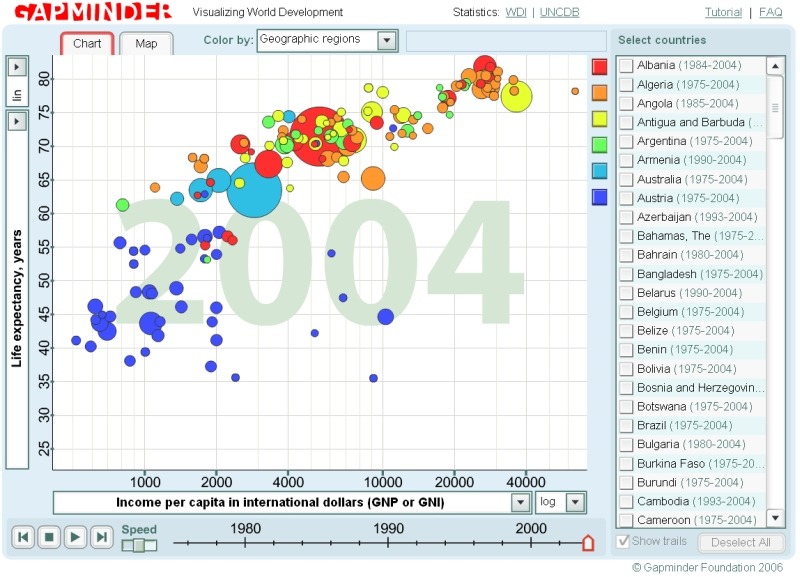Click the large red bubble on chart
Screen dimensions: 800x577
319,136
